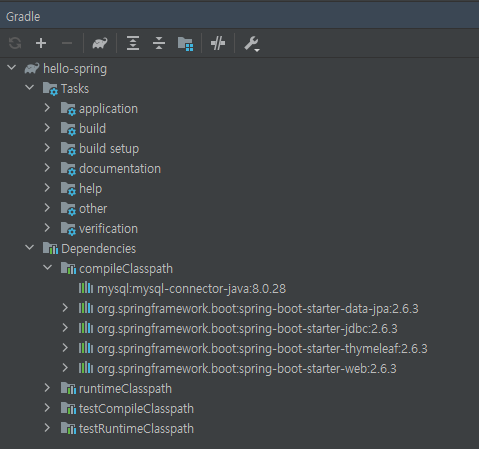The height and width of the screenshot is (449, 479).
Task: Click the spring-boot-starter-web library icon
Action: point(86,368)
